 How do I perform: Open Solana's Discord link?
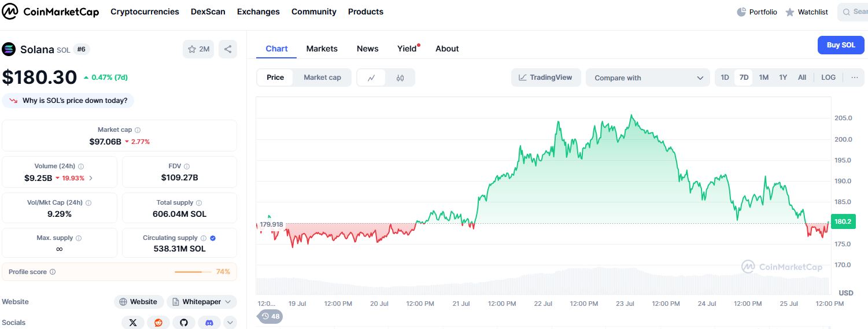tap(209, 323)
